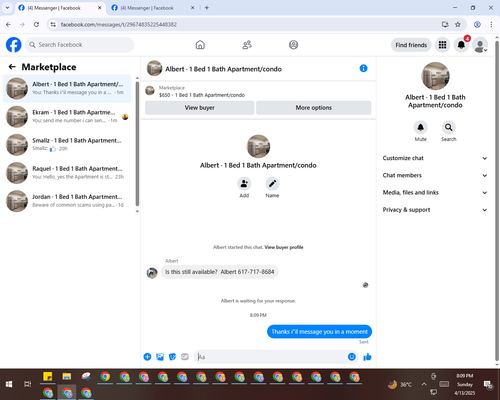
Task: Open Smallz conversation in the list
Action: 67,145
